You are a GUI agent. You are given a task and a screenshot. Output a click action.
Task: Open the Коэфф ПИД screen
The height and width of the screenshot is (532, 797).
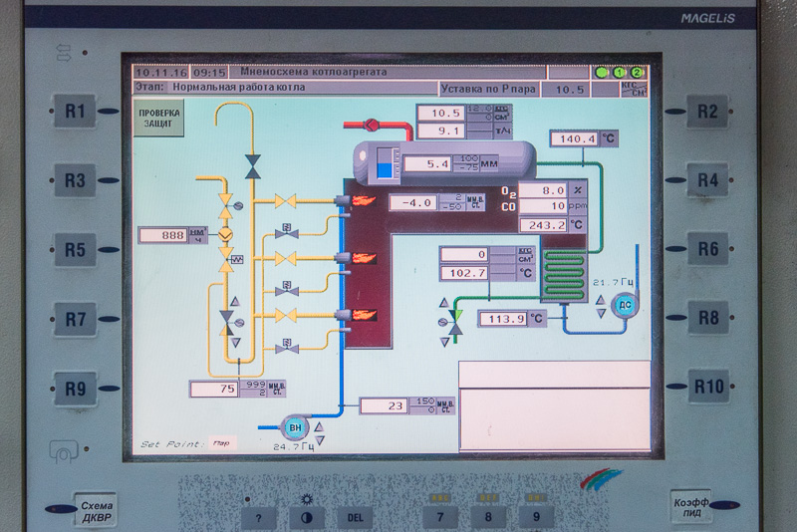(690, 507)
